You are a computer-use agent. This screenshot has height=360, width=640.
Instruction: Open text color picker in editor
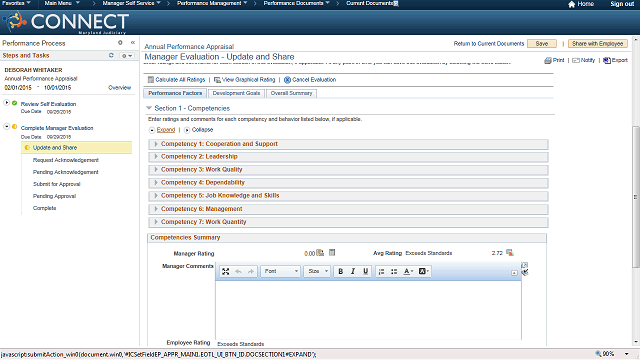click(408, 271)
